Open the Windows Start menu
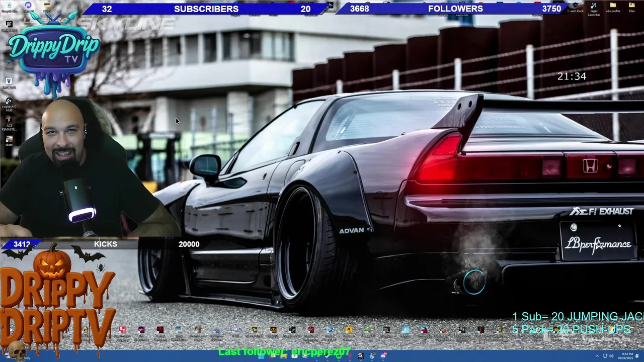The image size is (644, 362). (261, 356)
